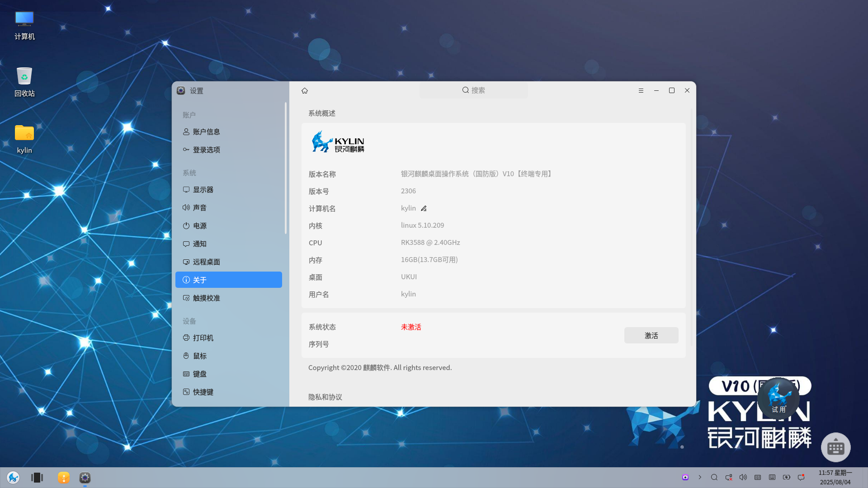This screenshot has width=868, height=488.
Task: Select 鼠标 in the sidebar
Action: (x=229, y=356)
